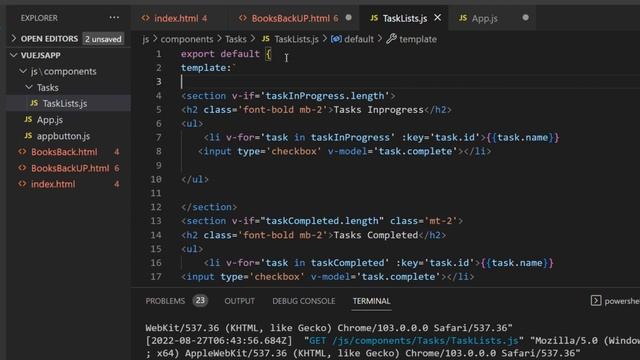Open BooksBackUP.html from the explorer tree
Screen dimensions: 640x360
point(69,168)
